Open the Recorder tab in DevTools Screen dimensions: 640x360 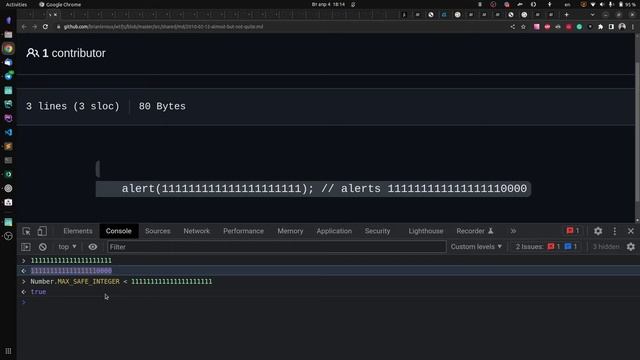click(x=475, y=231)
